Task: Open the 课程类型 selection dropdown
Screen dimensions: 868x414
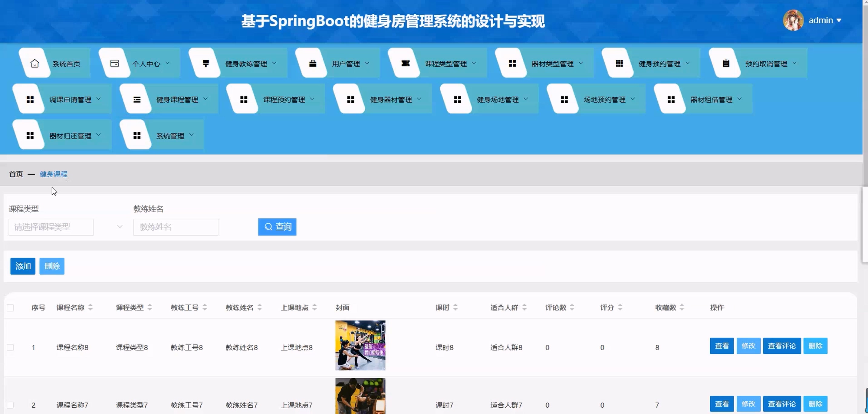Action: point(51,227)
